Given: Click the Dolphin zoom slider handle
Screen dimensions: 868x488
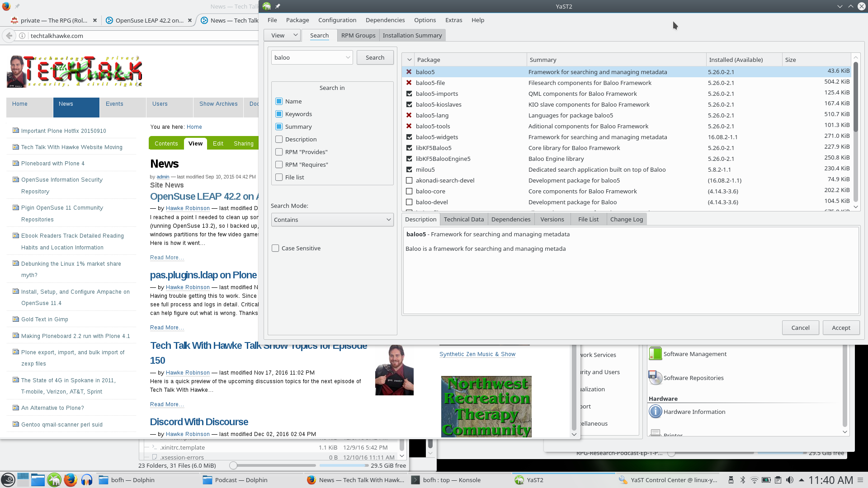Looking at the screenshot, I should click(233, 465).
